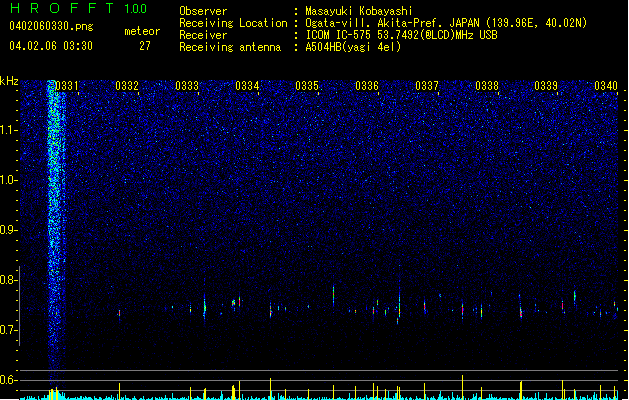Click the 0339 time marker

[x=546, y=86]
